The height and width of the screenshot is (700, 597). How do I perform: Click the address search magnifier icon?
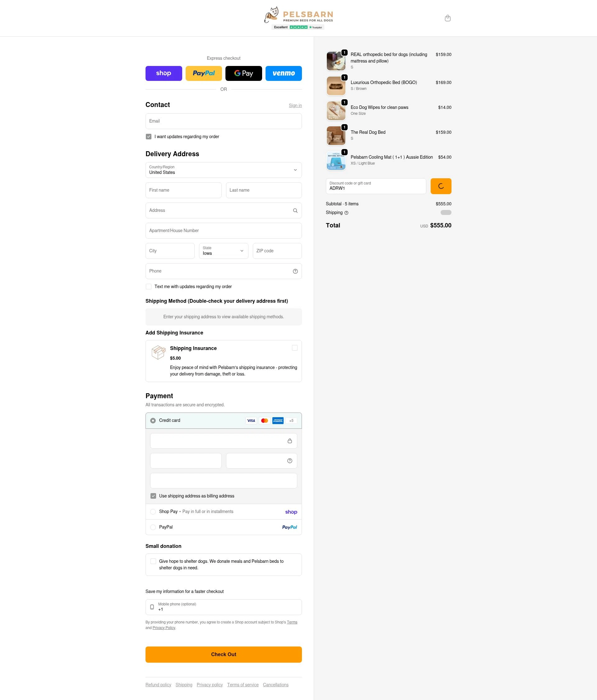tap(295, 211)
